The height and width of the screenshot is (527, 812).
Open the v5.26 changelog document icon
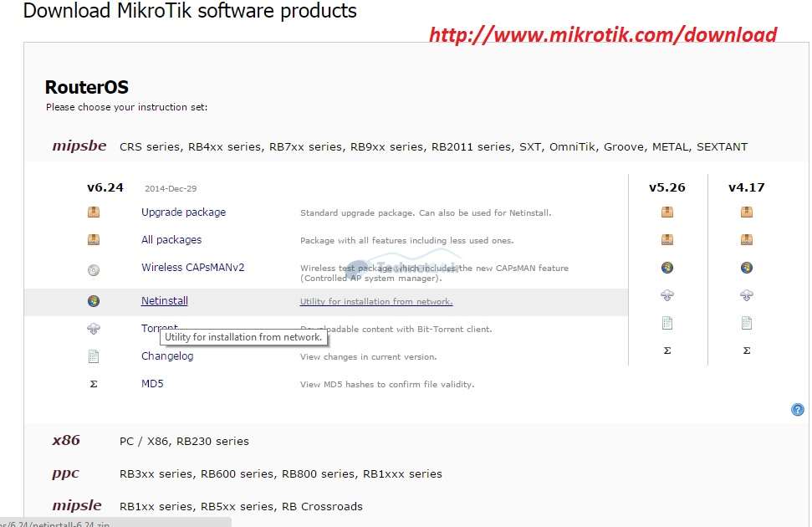click(x=667, y=324)
